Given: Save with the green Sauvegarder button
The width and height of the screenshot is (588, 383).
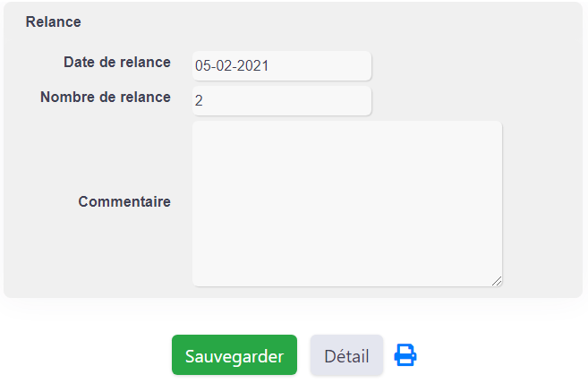Looking at the screenshot, I should pos(234,355).
